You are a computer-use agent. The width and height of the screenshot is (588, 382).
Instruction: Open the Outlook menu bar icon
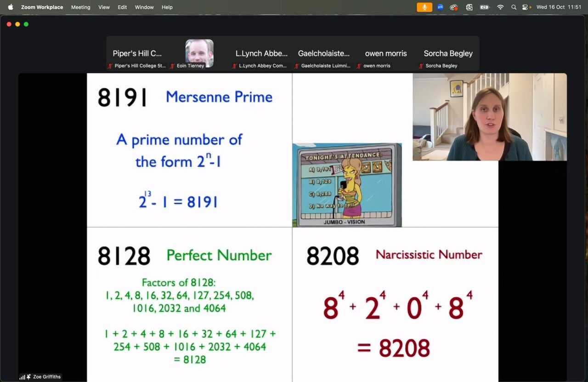[469, 7]
